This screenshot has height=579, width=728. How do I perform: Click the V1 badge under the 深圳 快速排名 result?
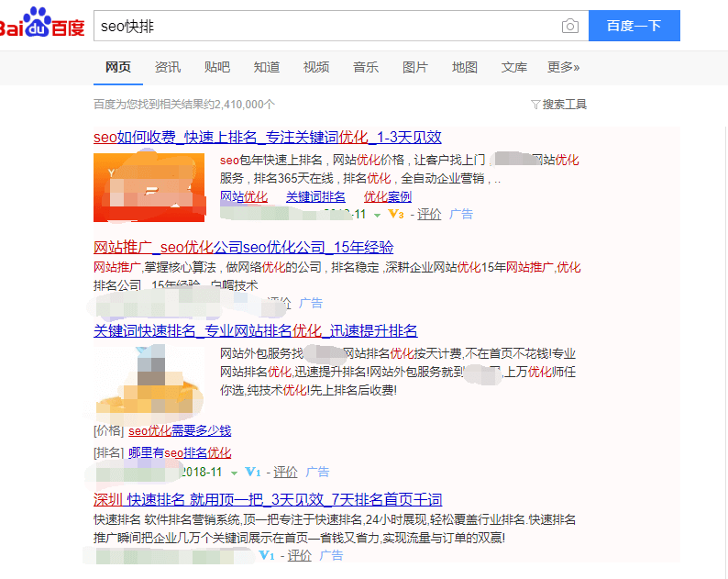click(267, 556)
